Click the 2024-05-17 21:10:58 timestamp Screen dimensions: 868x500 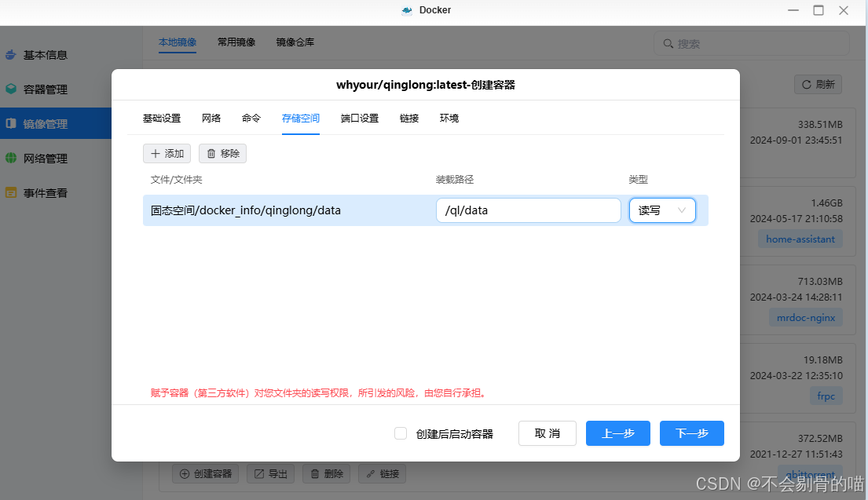[796, 220]
